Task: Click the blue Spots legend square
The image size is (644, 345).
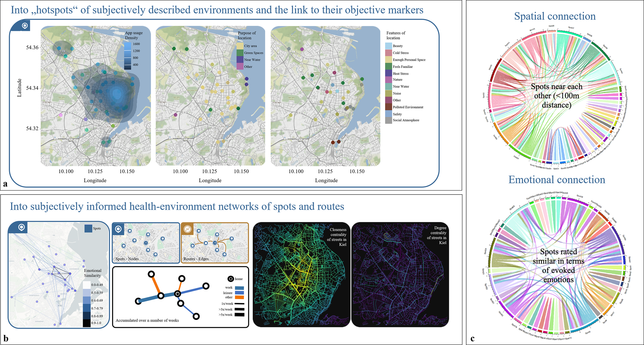Action: point(88,228)
